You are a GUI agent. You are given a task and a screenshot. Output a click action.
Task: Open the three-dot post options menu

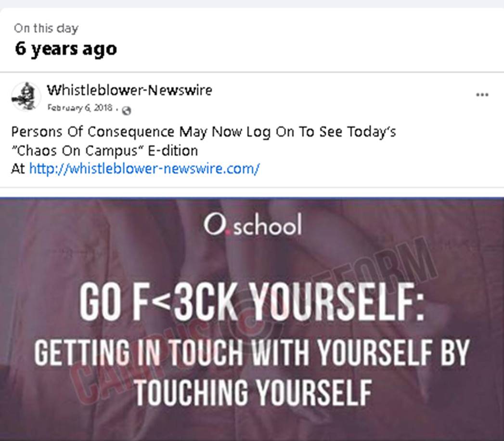coord(482,95)
